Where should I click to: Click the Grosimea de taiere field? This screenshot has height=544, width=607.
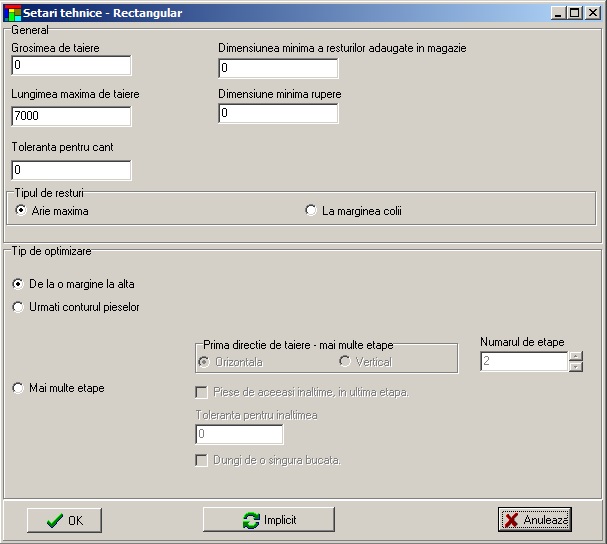pos(71,66)
